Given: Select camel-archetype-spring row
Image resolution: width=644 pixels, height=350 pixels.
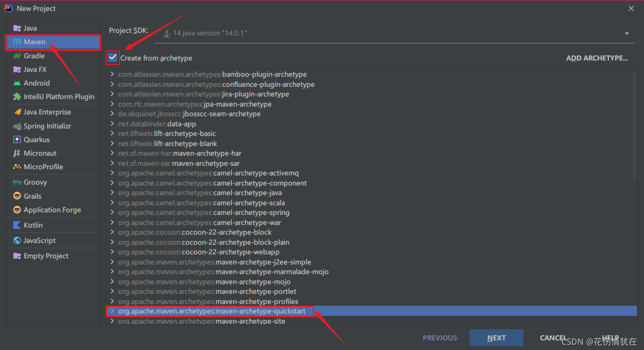Looking at the screenshot, I should coord(371,213).
